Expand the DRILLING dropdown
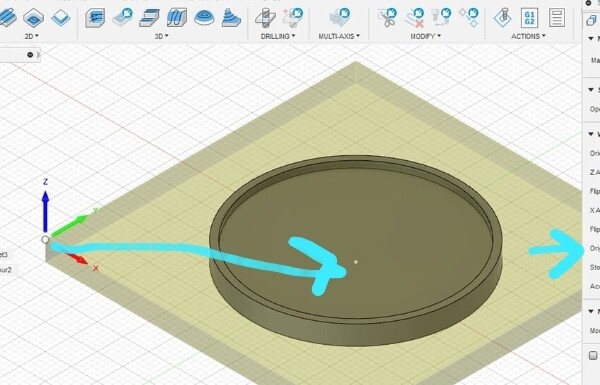 [x=278, y=36]
